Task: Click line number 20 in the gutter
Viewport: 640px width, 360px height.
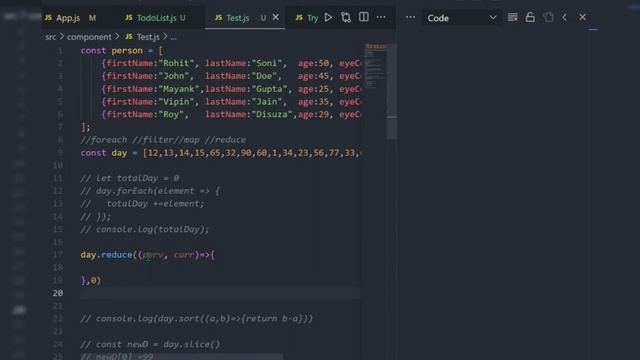Action: pyautogui.click(x=58, y=293)
